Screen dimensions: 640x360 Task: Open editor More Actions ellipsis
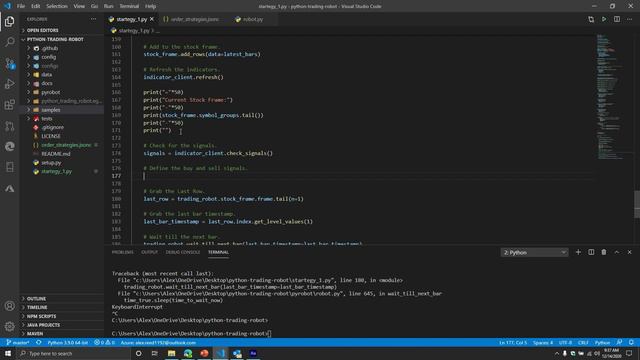630,19
